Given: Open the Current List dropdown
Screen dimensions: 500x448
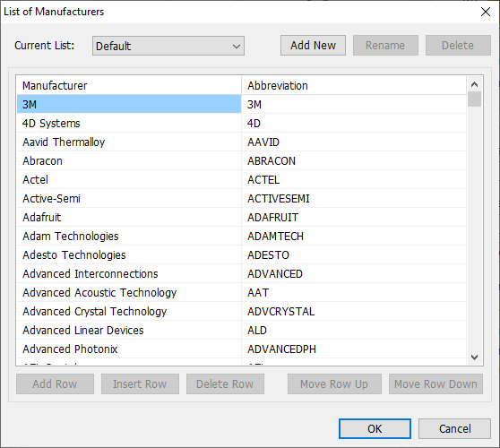Looking at the screenshot, I should (x=168, y=46).
